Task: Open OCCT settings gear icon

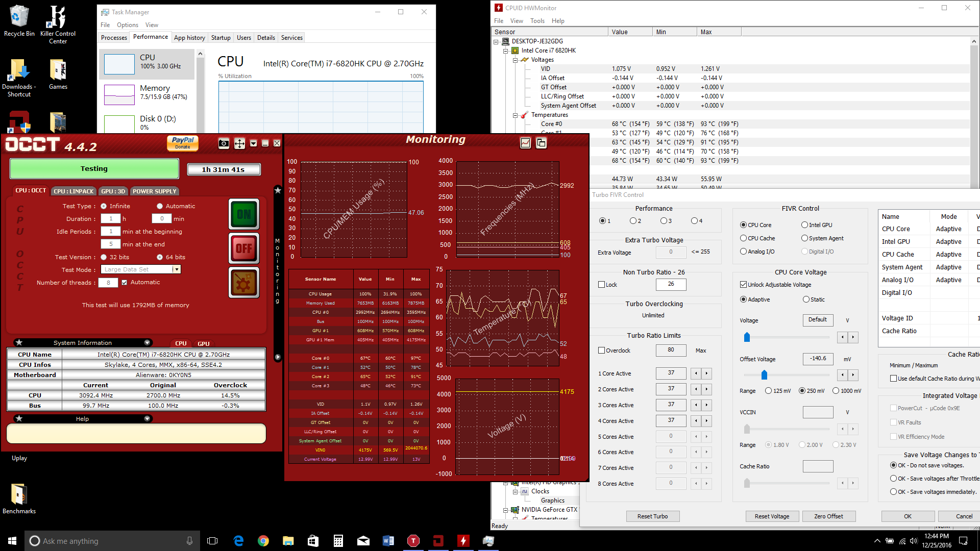Action: tap(244, 282)
